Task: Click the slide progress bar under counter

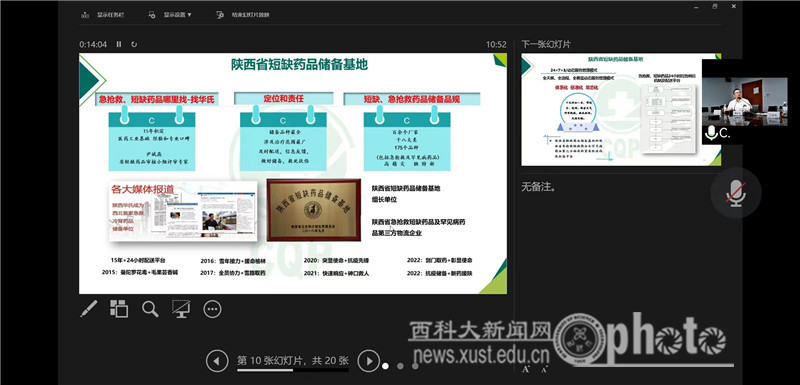Action: pos(292,370)
